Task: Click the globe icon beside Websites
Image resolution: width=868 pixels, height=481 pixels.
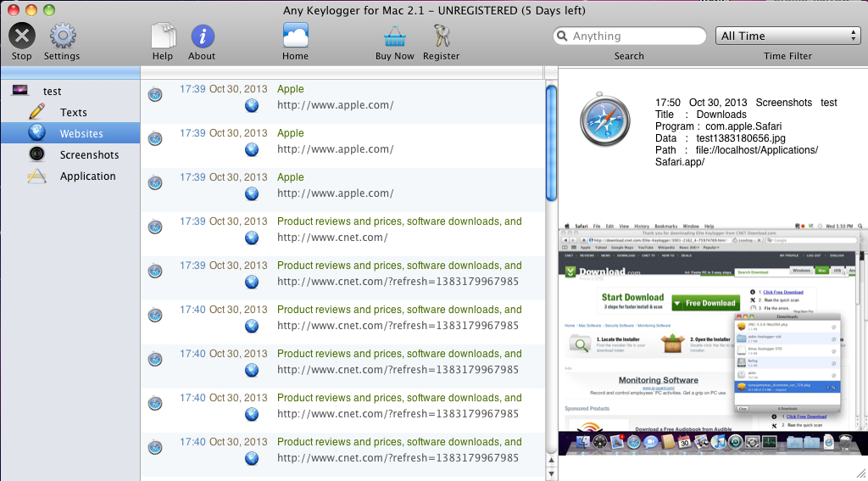Action: (x=36, y=132)
